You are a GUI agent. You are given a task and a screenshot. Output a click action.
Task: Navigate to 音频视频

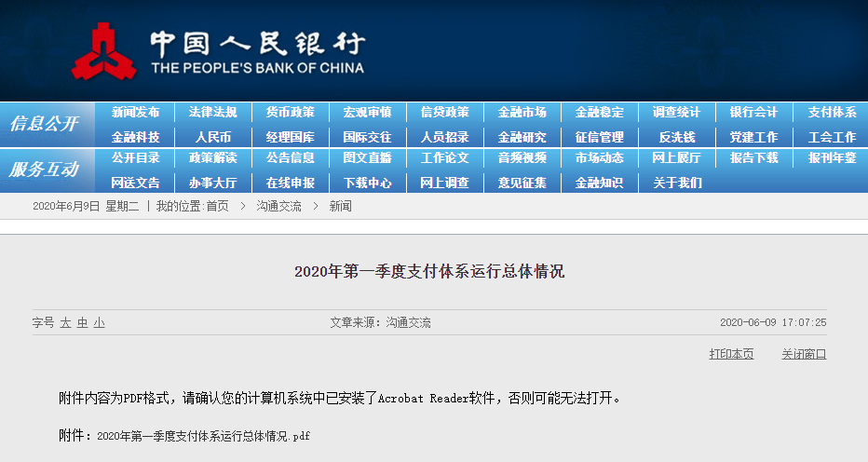coord(522,157)
